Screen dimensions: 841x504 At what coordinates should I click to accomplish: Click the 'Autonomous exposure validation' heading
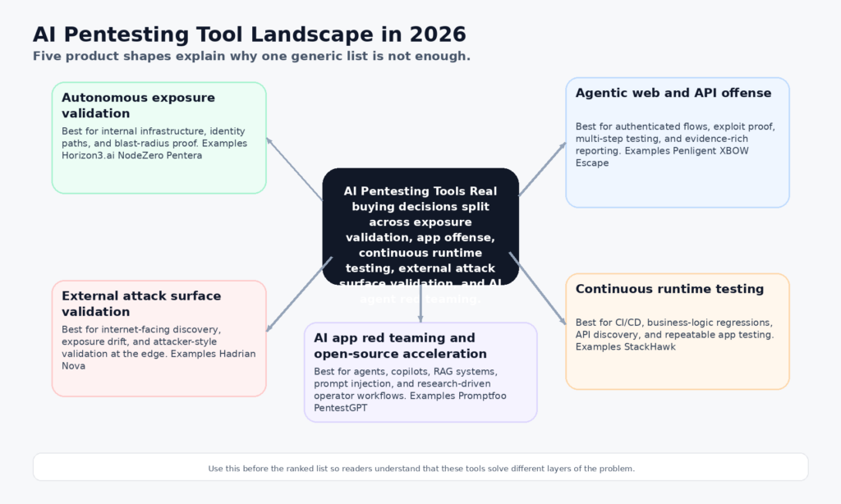click(x=138, y=105)
